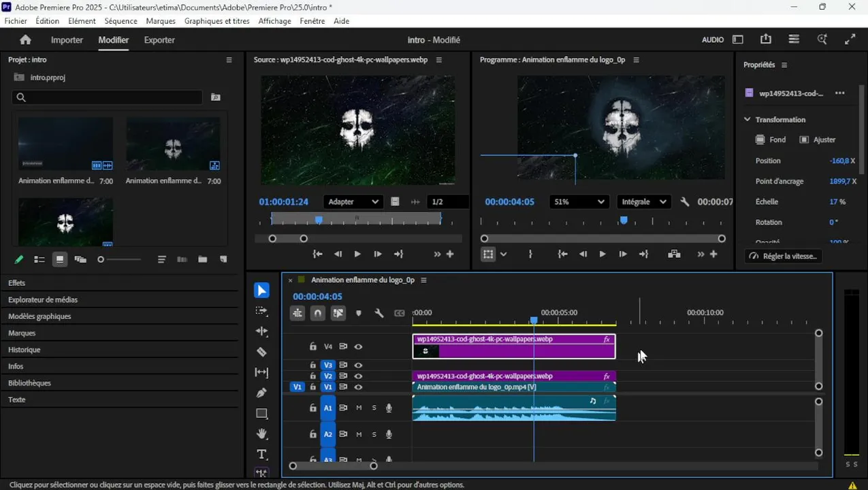Image resolution: width=868 pixels, height=490 pixels.
Task: Click the Régler la vitesse button
Action: pos(783,256)
